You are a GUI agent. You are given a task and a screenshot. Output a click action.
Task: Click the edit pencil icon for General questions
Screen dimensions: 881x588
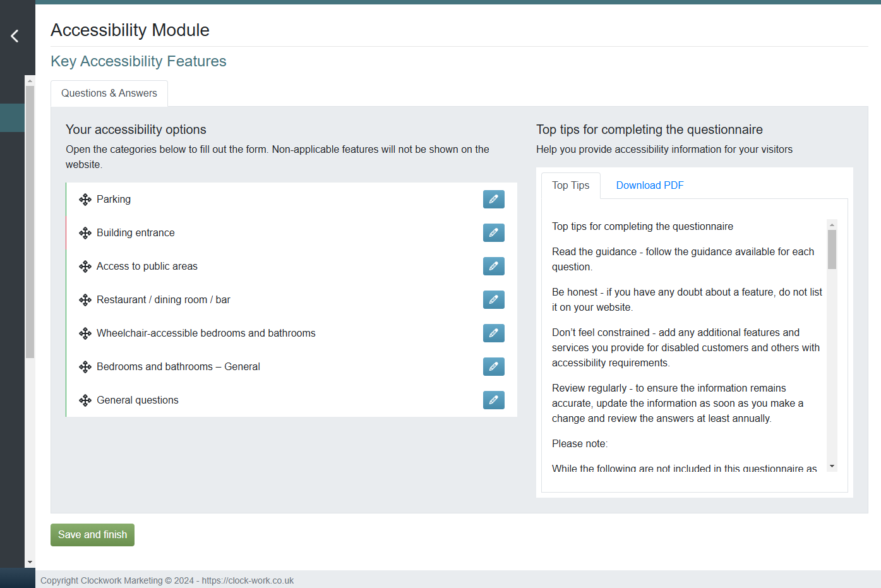(493, 400)
